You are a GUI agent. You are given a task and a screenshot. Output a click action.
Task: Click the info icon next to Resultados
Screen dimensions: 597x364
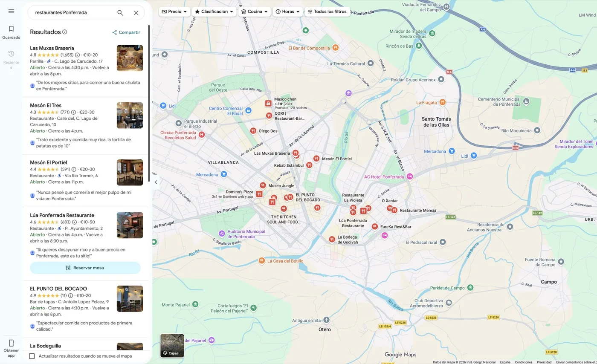click(65, 32)
